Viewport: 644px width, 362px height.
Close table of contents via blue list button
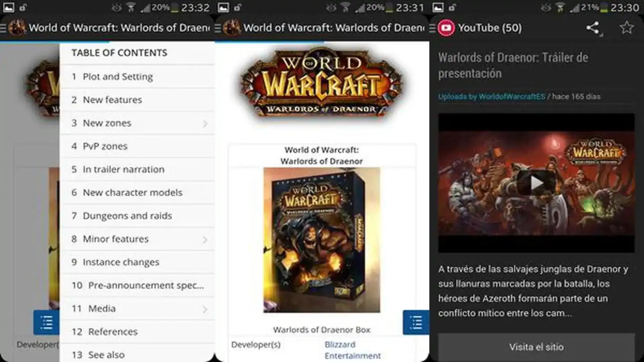[x=46, y=322]
